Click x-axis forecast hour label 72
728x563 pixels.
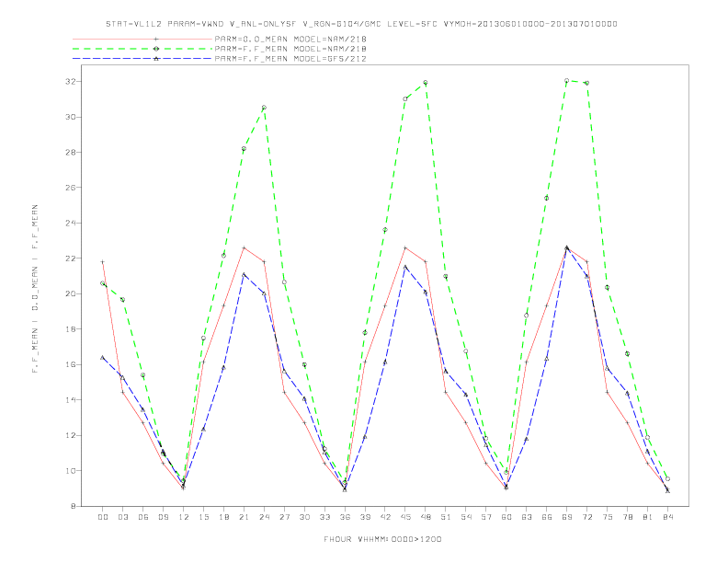pos(586,517)
